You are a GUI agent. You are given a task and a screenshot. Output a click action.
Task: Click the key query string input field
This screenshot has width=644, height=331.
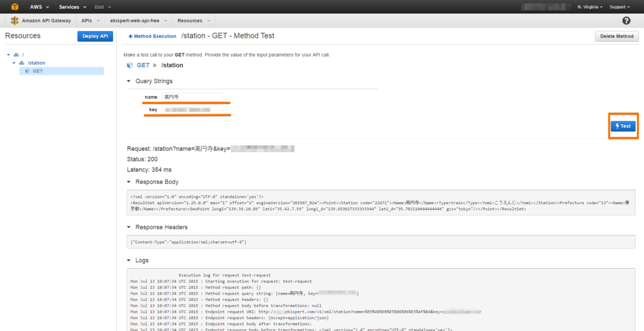coord(192,109)
